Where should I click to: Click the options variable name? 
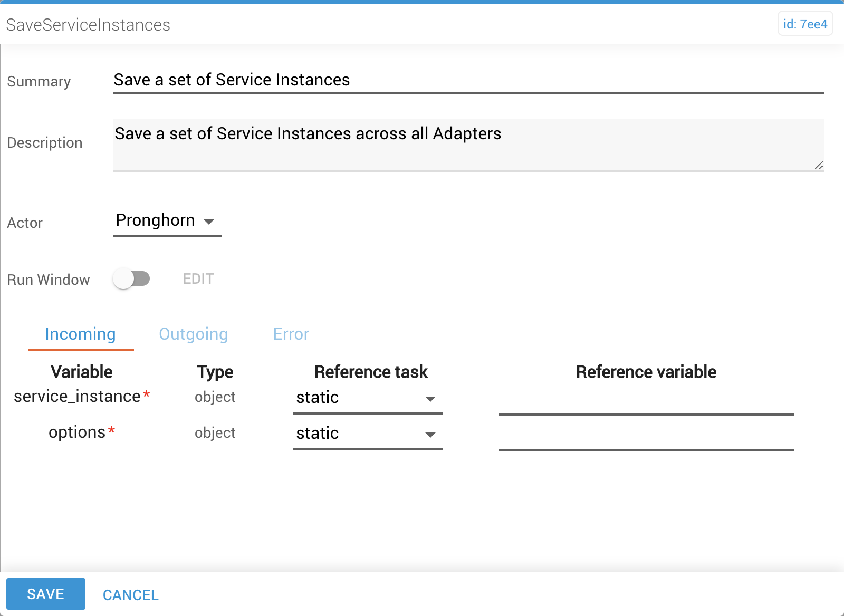77,432
